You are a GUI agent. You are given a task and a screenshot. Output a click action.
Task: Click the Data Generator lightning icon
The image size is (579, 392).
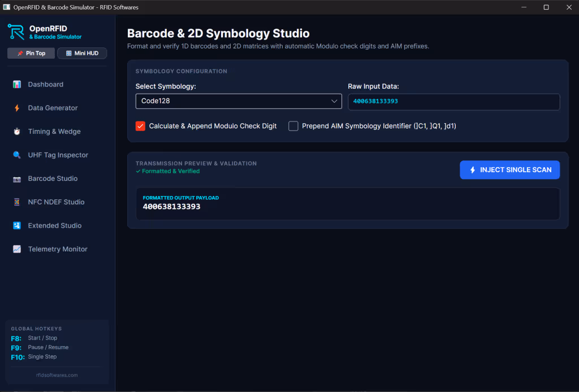[17, 108]
